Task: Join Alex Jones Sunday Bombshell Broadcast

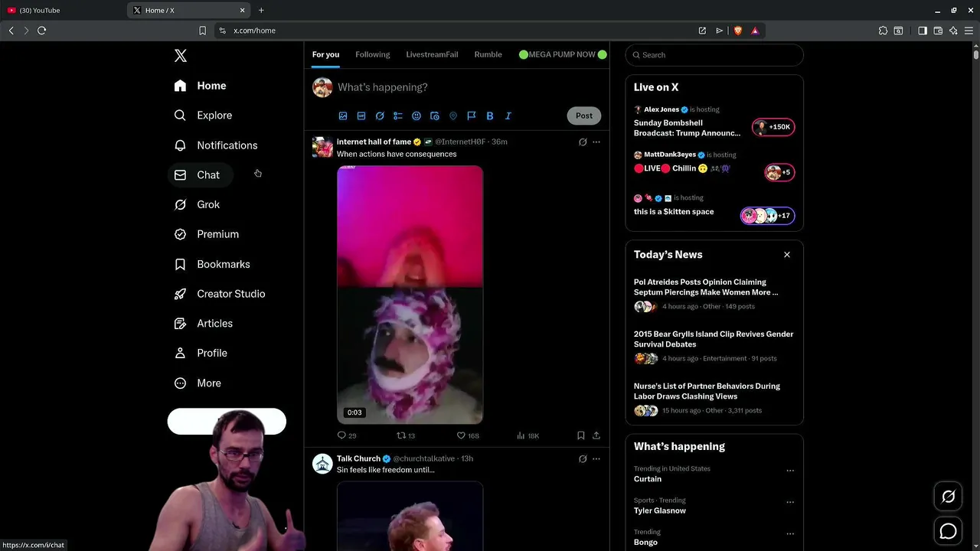Action: point(714,122)
